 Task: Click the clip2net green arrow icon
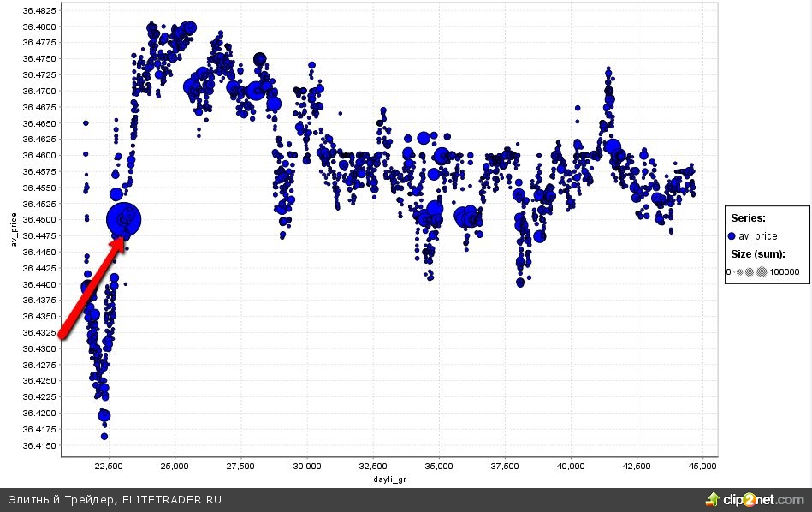[x=712, y=498]
